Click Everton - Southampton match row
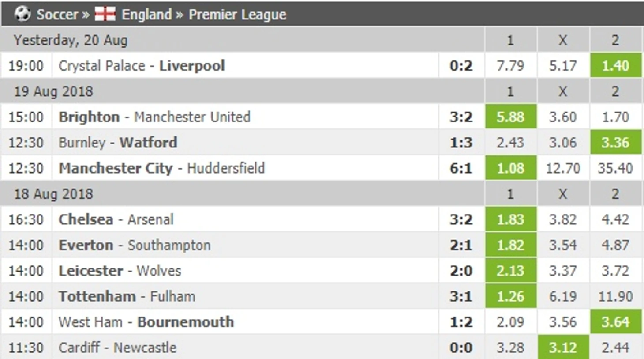Screen dimensions: 644x359 (x=322, y=245)
